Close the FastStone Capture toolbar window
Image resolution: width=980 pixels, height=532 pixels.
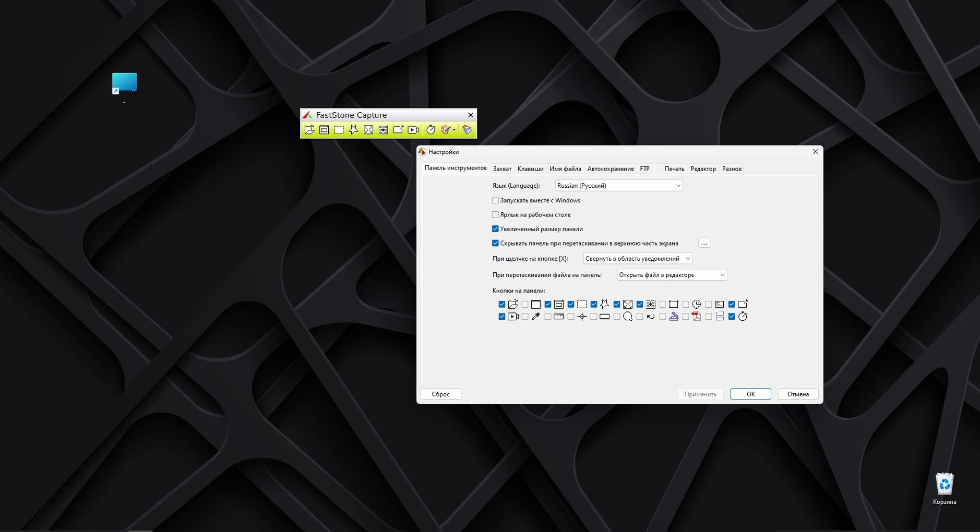(470, 115)
